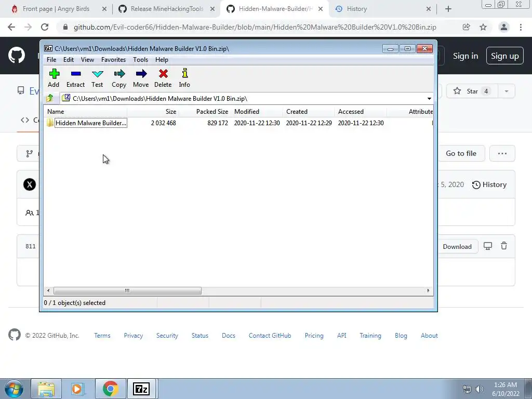Switch to Front page Angry Birds tab
The height and width of the screenshot is (399, 532).
tap(56, 9)
